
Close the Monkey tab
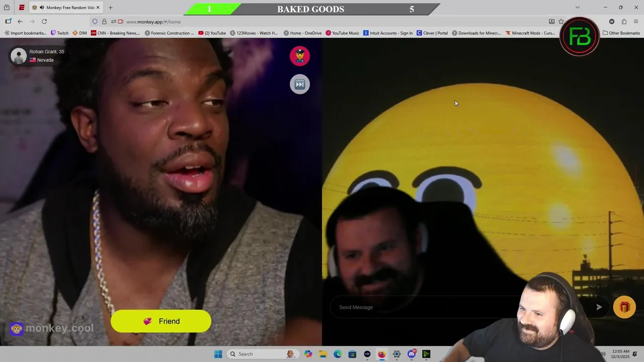pyautogui.click(x=98, y=8)
